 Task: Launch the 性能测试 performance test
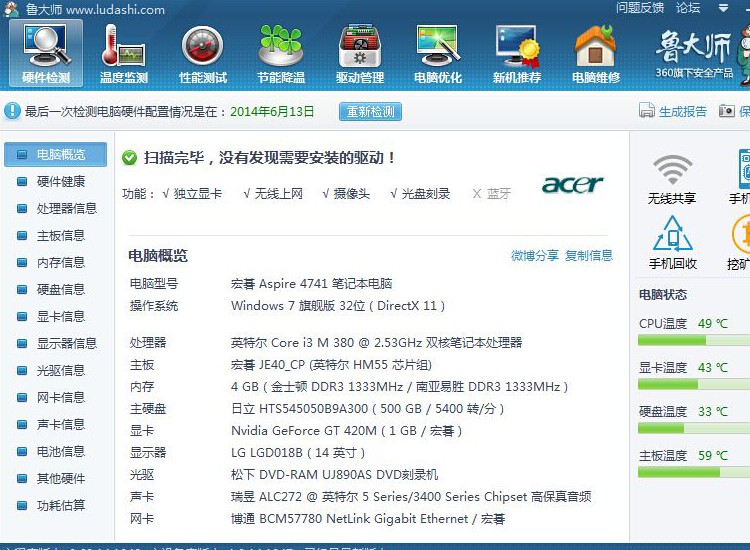coord(203,54)
